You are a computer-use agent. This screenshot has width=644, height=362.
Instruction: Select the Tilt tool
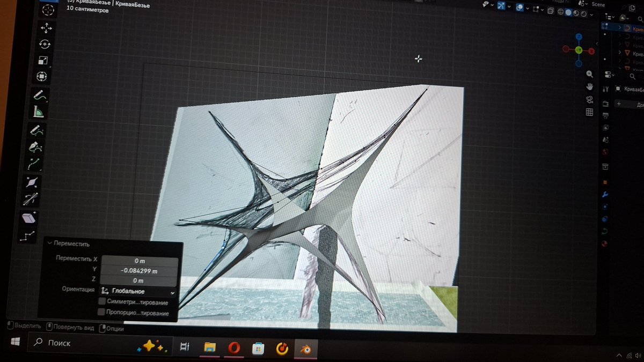point(31,198)
